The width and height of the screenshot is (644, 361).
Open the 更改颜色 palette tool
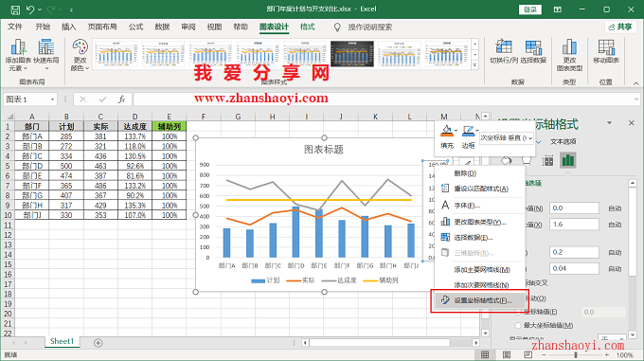[x=80, y=55]
